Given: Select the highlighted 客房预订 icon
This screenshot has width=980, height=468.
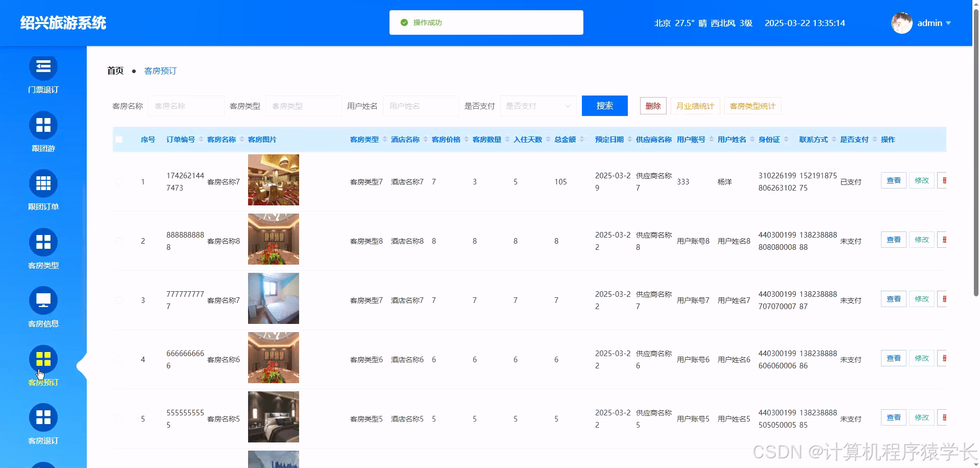Looking at the screenshot, I should click(x=43, y=359).
